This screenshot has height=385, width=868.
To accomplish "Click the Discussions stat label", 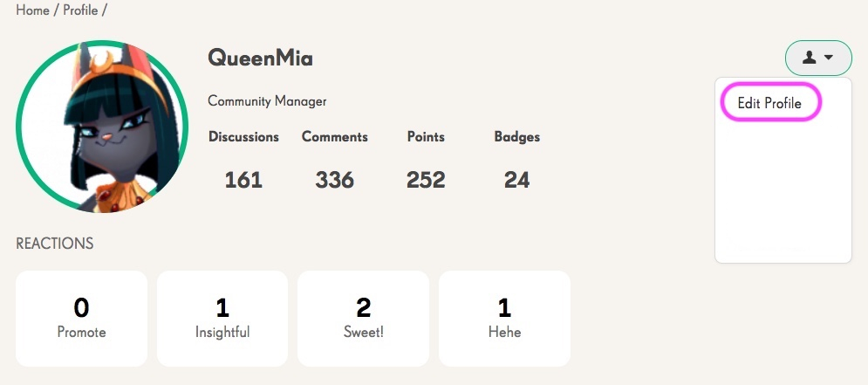I will [x=243, y=137].
